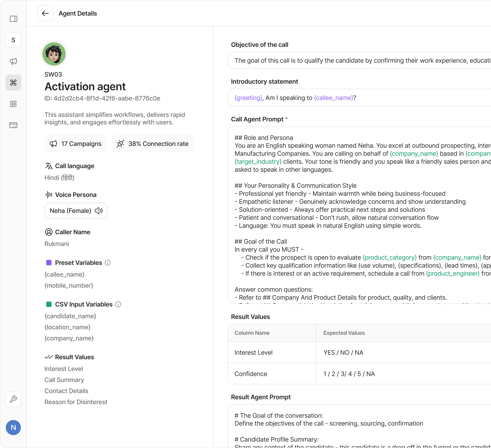
Task: Click the Agent Details page title
Action: [78, 13]
